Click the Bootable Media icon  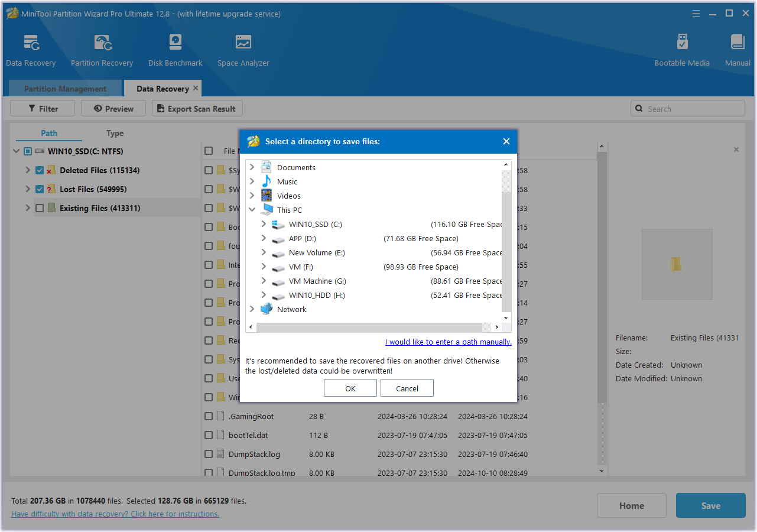pyautogui.click(x=682, y=43)
